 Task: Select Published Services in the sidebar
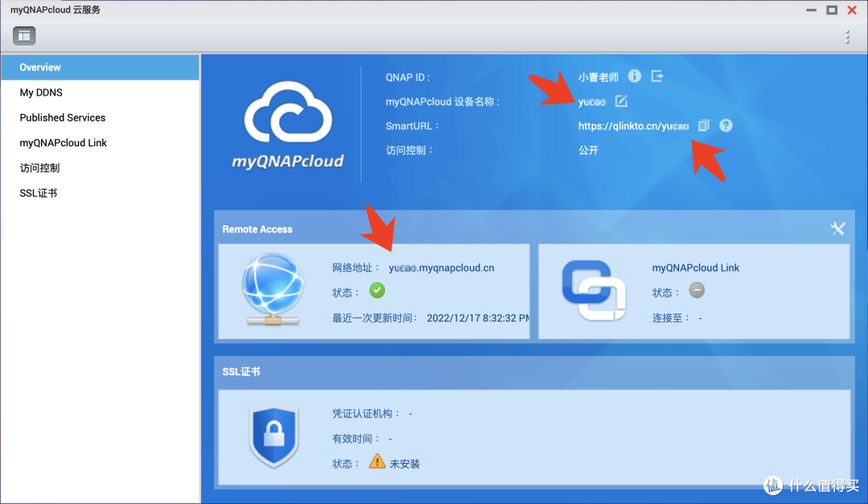tap(62, 117)
